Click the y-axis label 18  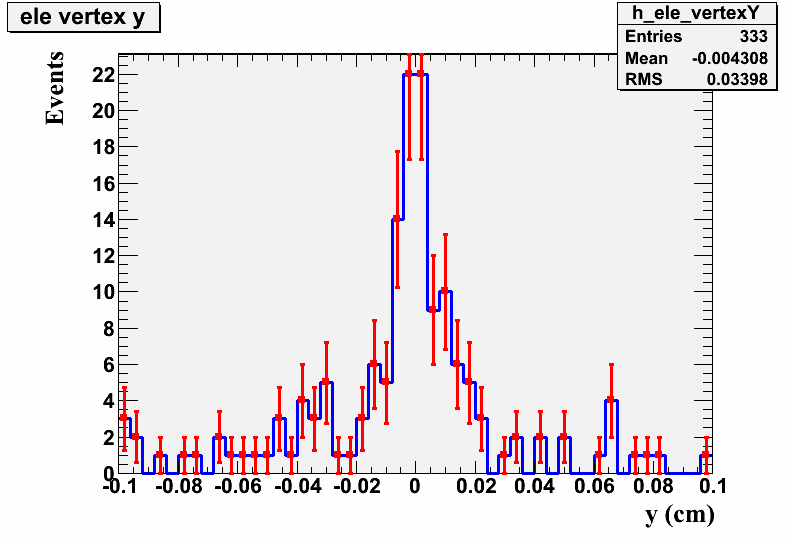103,147
